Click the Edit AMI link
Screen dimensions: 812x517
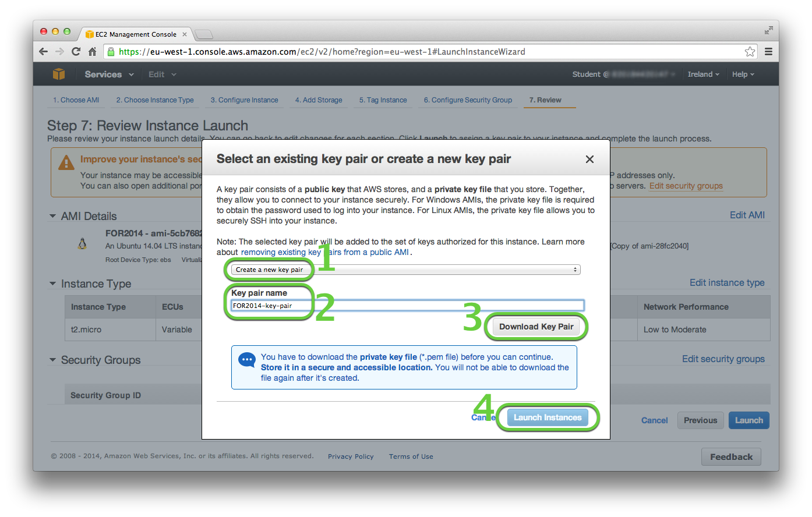(747, 215)
